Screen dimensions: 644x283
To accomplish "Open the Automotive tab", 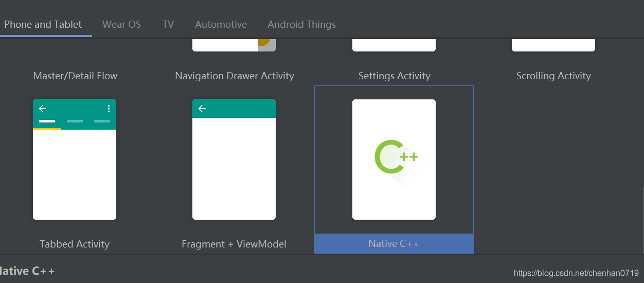I will pos(221,24).
